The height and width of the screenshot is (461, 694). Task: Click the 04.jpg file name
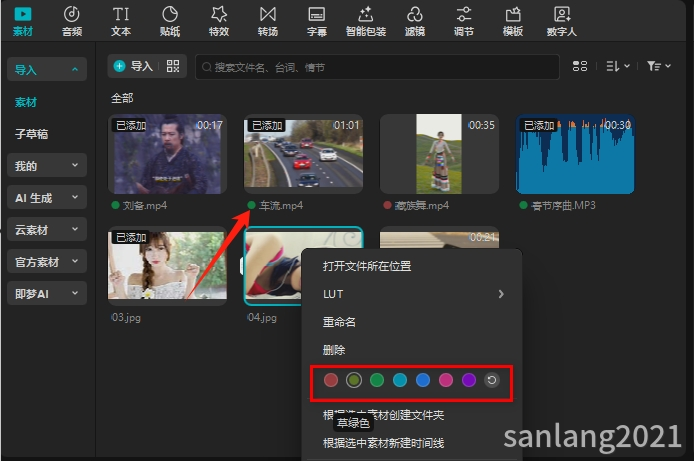tap(262, 317)
